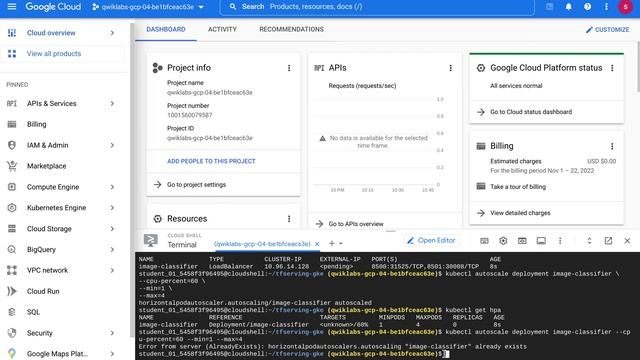Click the Google Maps Platform pin icon
This screenshot has height=360, width=640.
point(12,353)
